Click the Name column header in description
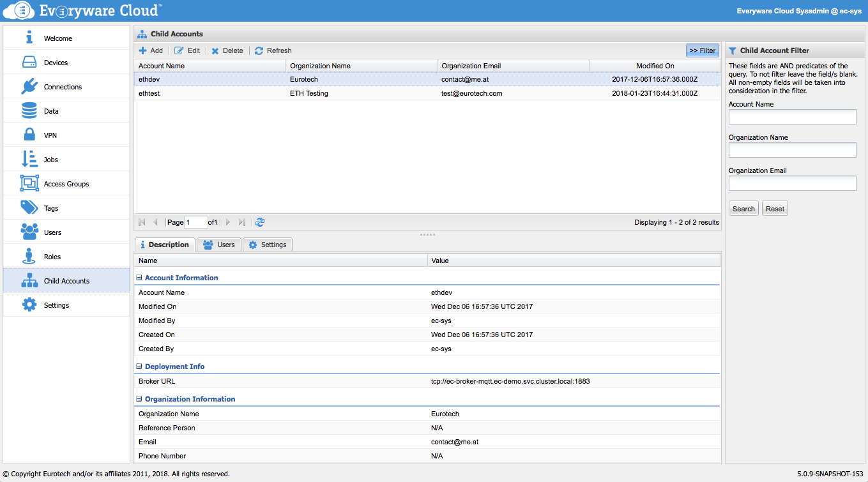The height and width of the screenshot is (482, 868). (281, 260)
